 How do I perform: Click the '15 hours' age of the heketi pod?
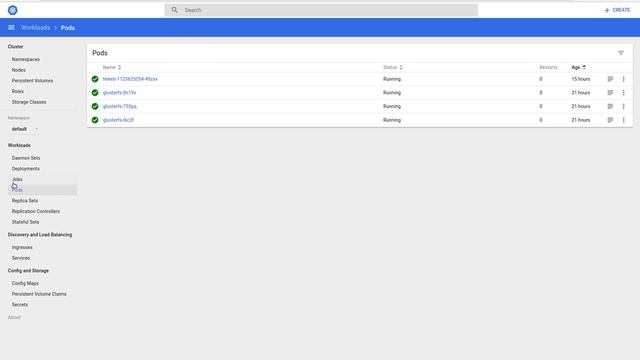click(x=581, y=79)
